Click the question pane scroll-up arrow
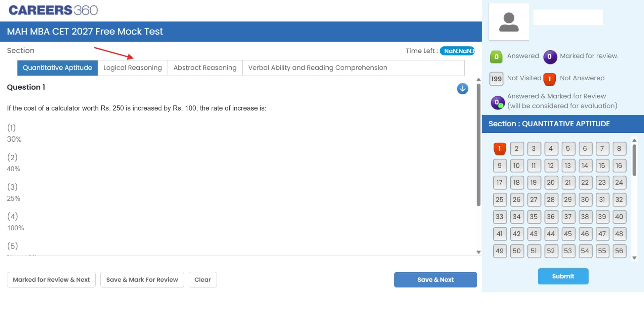Image resolution: width=644 pixels, height=314 pixels. [478, 80]
